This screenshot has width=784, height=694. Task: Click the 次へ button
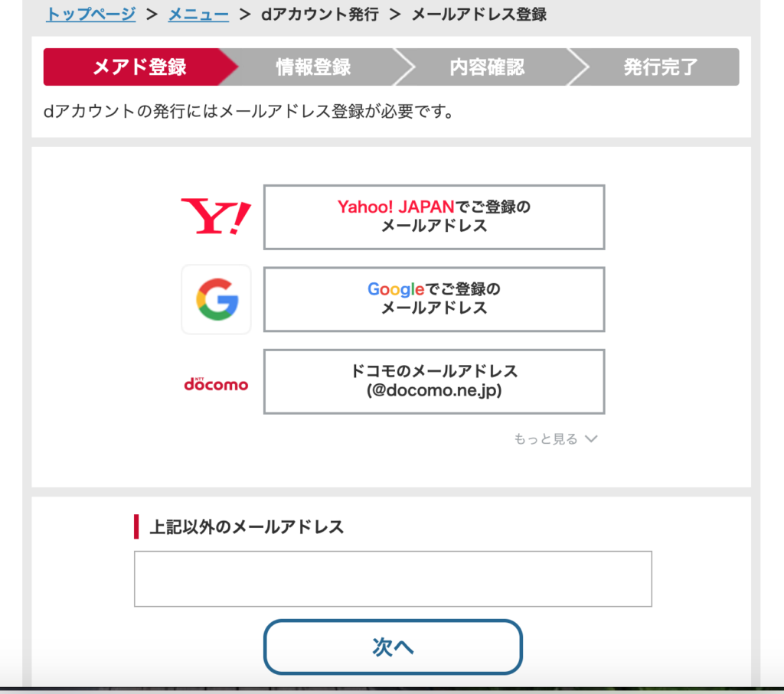393,647
